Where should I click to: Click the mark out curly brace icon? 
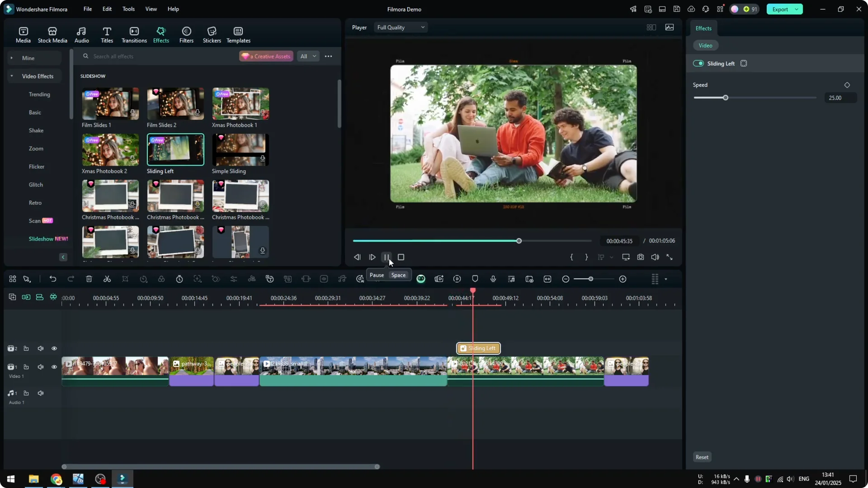[586, 257]
